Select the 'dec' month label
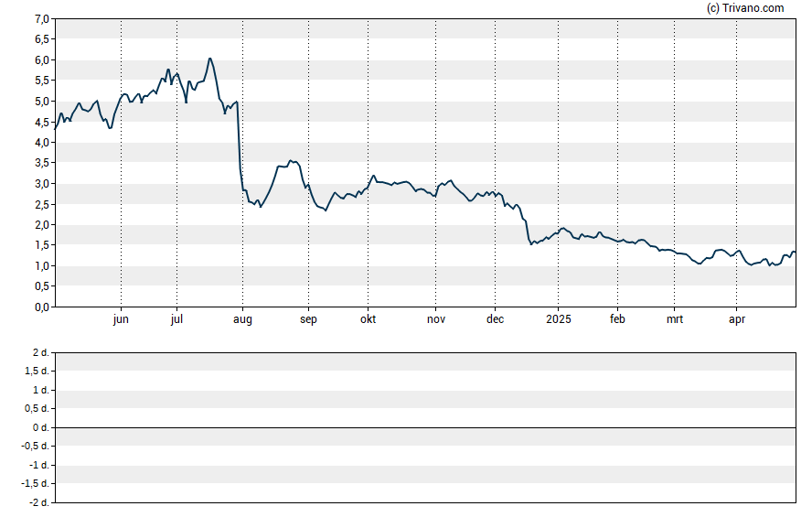Screen dimensions: 812x517 495,319
